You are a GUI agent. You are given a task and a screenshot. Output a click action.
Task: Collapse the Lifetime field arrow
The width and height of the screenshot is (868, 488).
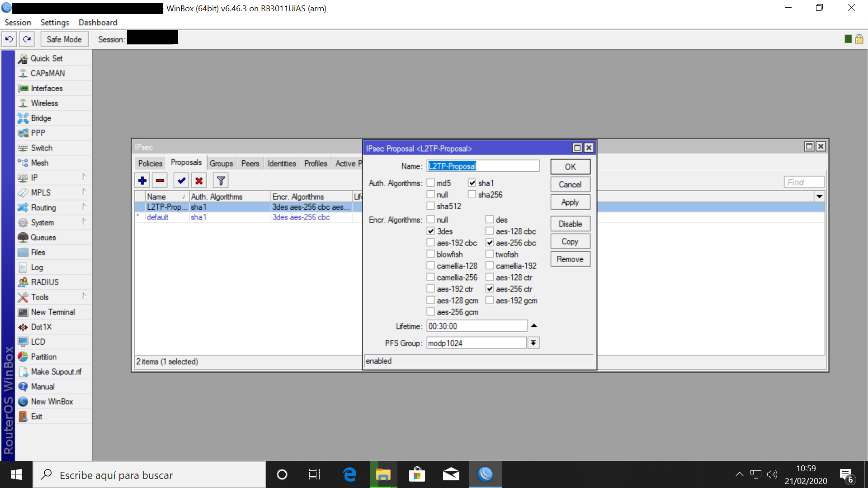pos(534,326)
